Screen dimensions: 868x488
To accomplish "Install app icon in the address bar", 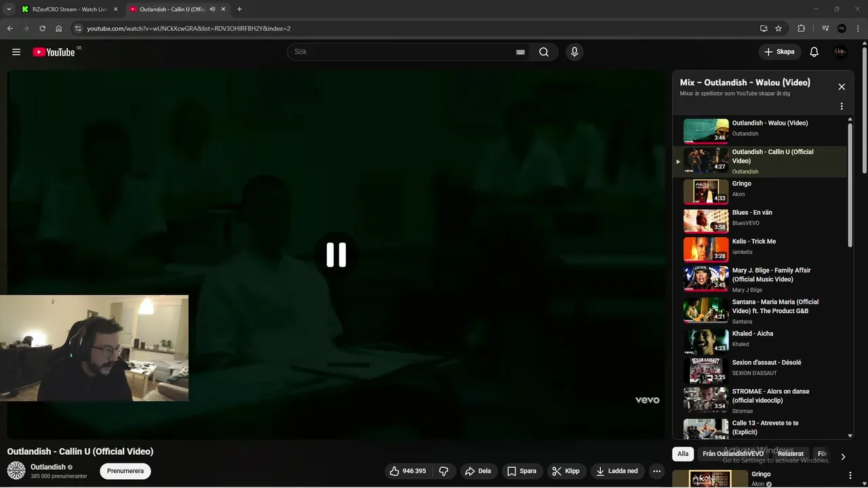I will [x=764, y=28].
